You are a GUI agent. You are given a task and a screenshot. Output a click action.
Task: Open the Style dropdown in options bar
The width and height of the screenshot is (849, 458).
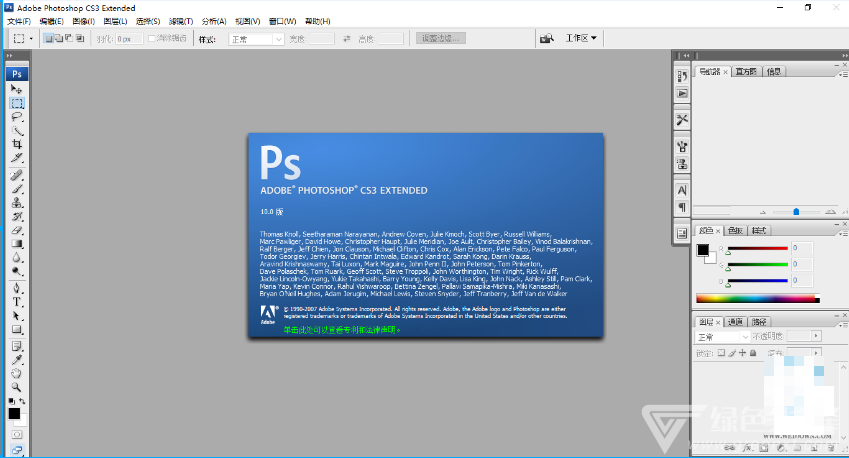pyautogui.click(x=256, y=39)
